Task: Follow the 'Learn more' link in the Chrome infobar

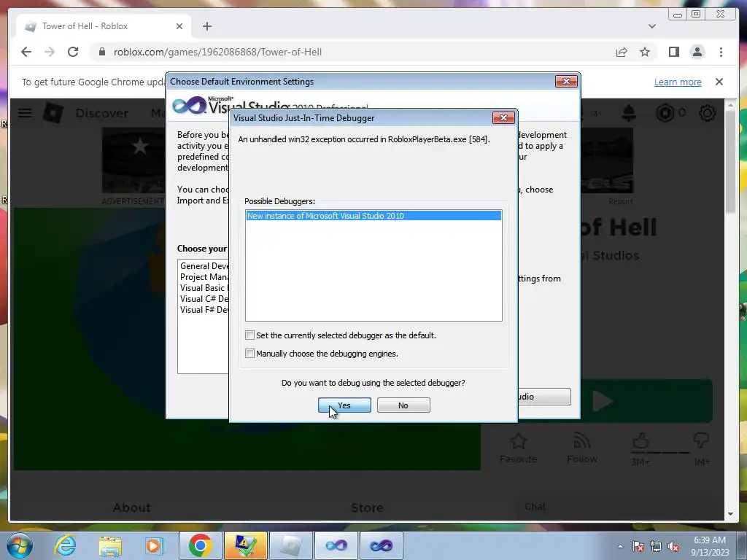Action: pos(678,82)
